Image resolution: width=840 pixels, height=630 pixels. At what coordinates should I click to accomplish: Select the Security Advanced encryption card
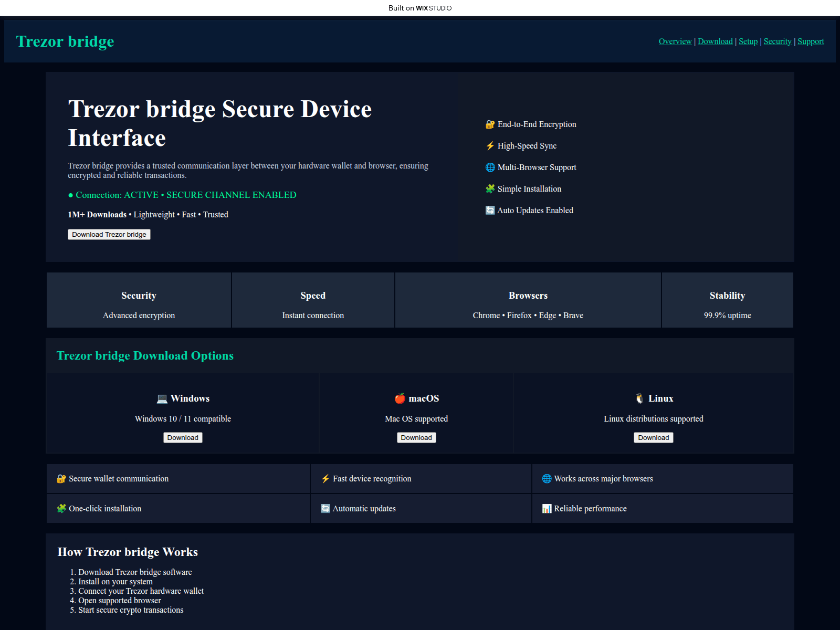pos(139,300)
